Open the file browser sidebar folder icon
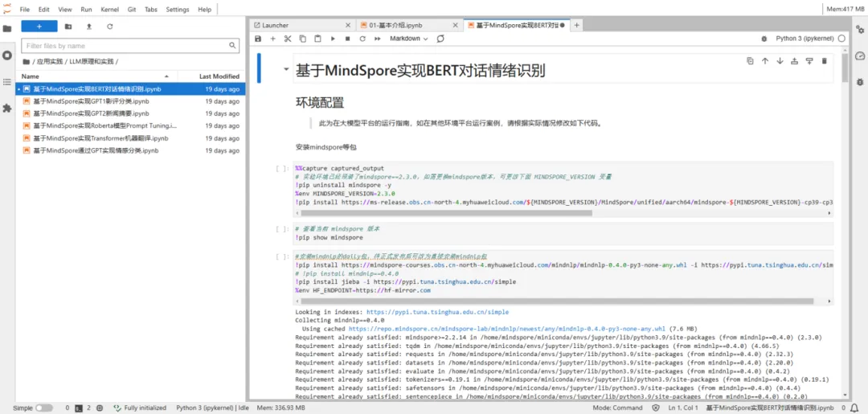This screenshot has width=868, height=414. [7, 29]
